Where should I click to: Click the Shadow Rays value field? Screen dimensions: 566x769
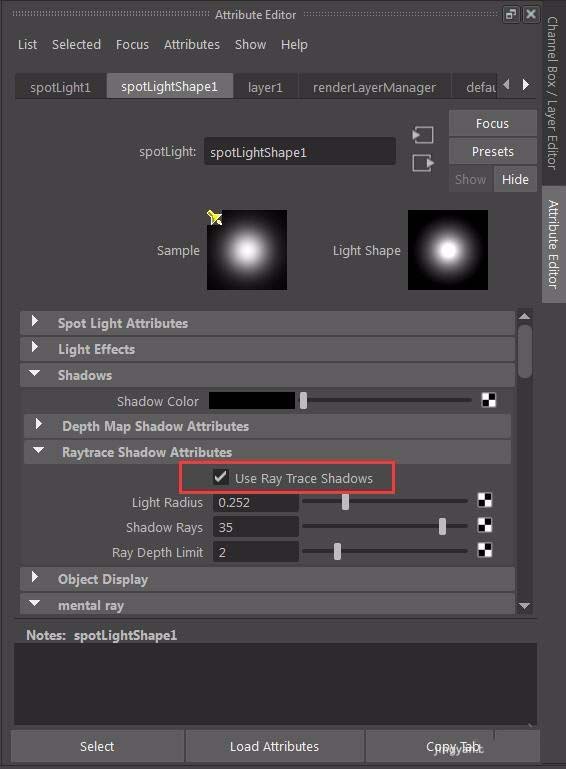(x=256, y=527)
